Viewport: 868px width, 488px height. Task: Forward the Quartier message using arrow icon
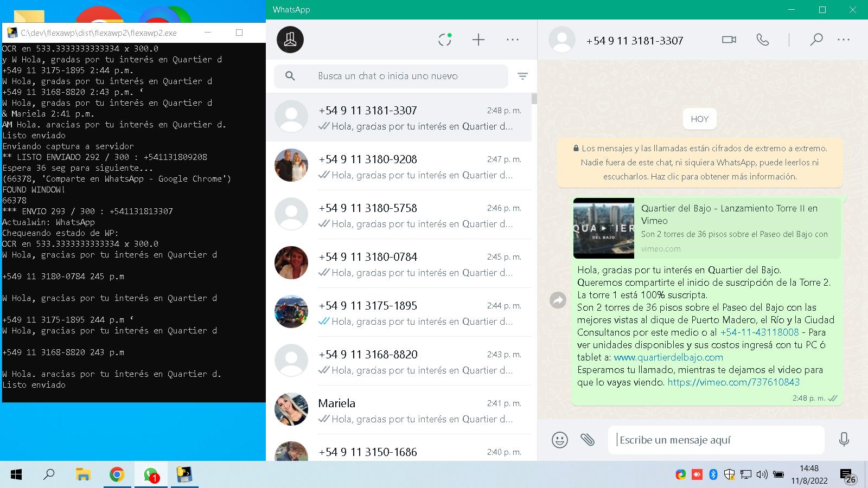[x=558, y=300]
